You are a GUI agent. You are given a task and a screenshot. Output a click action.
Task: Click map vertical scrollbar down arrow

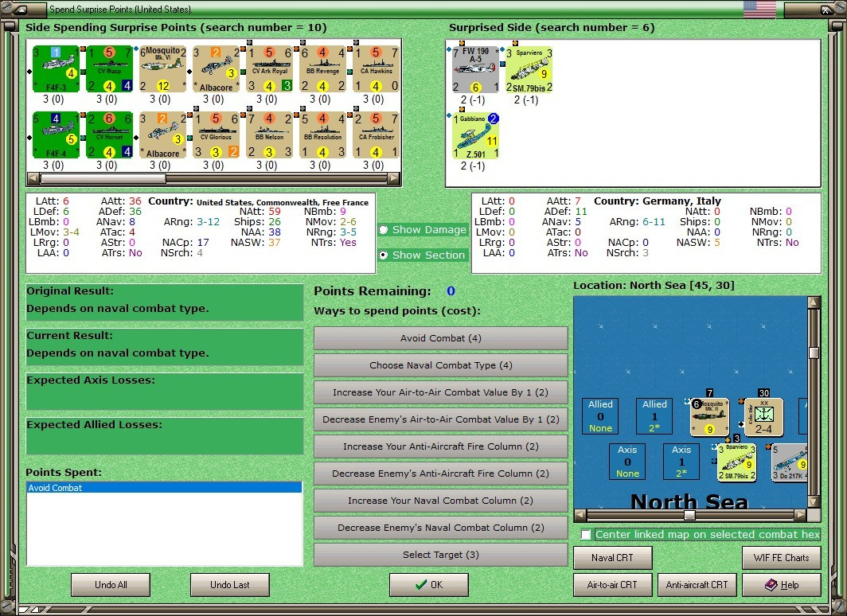[814, 501]
